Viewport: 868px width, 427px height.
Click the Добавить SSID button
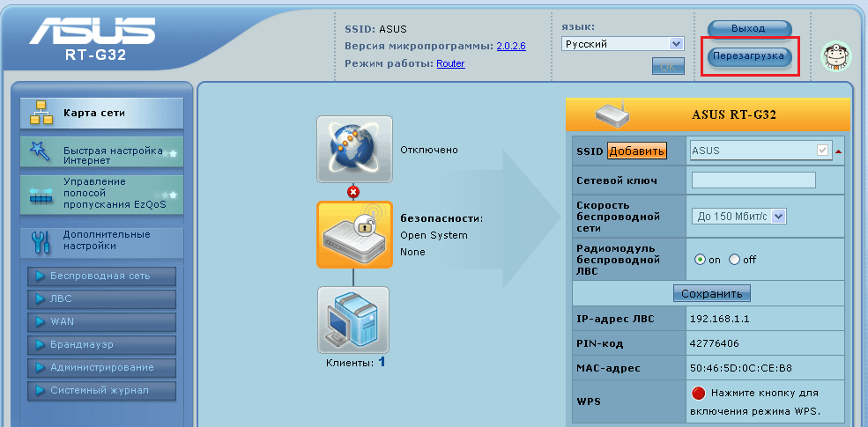pyautogui.click(x=637, y=151)
